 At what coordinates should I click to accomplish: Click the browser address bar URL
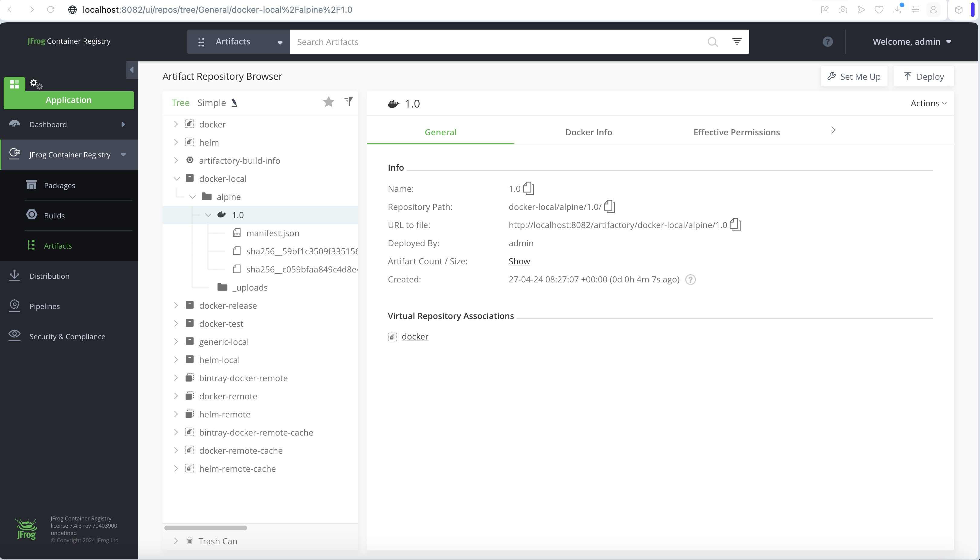[x=217, y=10]
